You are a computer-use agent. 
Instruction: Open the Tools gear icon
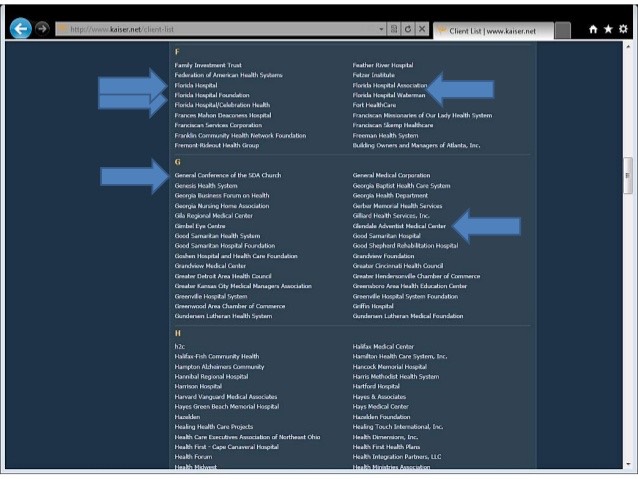623,29
